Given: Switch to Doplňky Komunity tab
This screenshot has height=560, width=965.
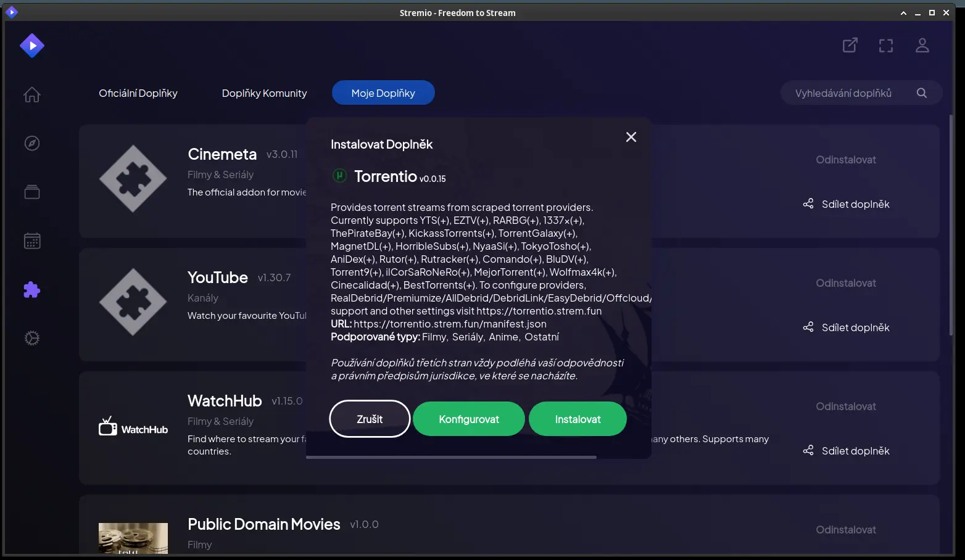Looking at the screenshot, I should 264,93.
